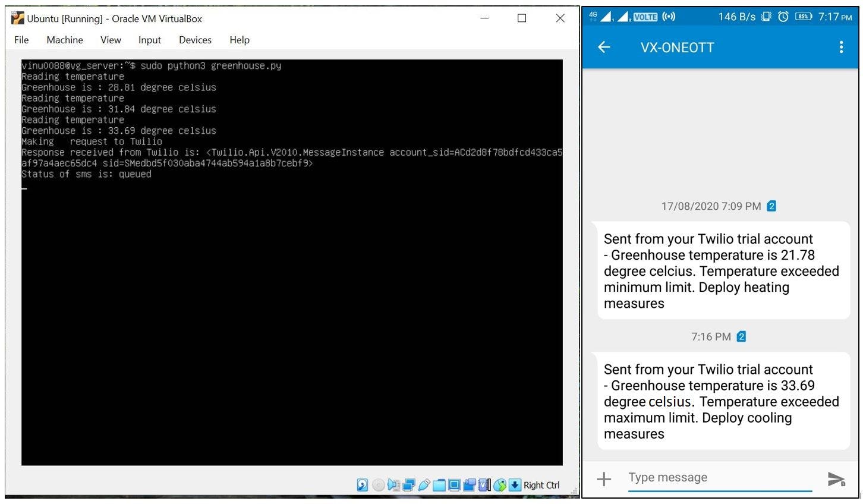This screenshot has height=504, width=863.
Task: Tap the VOLTE indicator in phone status bar
Action: coord(645,17)
